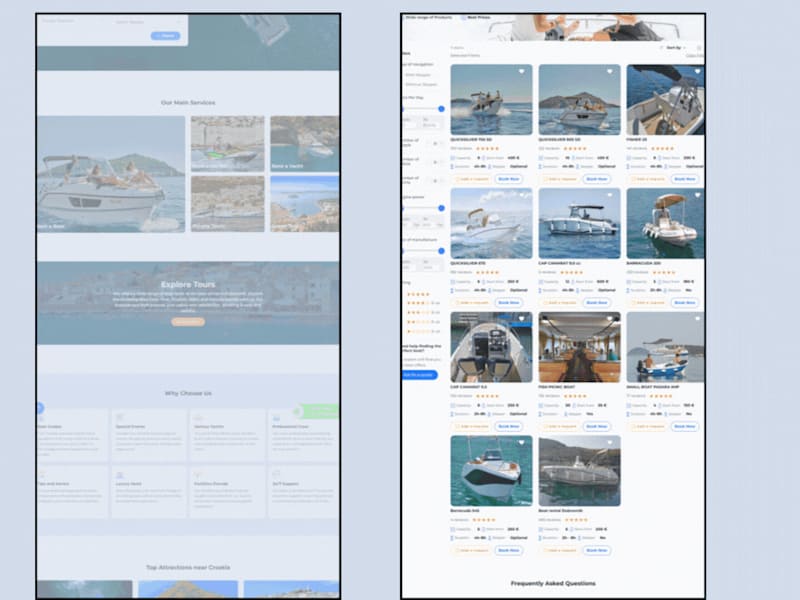The height and width of the screenshot is (600, 800).
Task: Open the Fish Picnic Boat interior photo
Action: [580, 347]
